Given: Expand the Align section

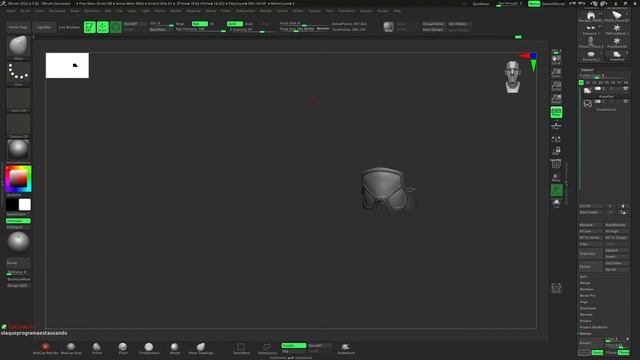Looking at the screenshot, I should tap(584, 302).
